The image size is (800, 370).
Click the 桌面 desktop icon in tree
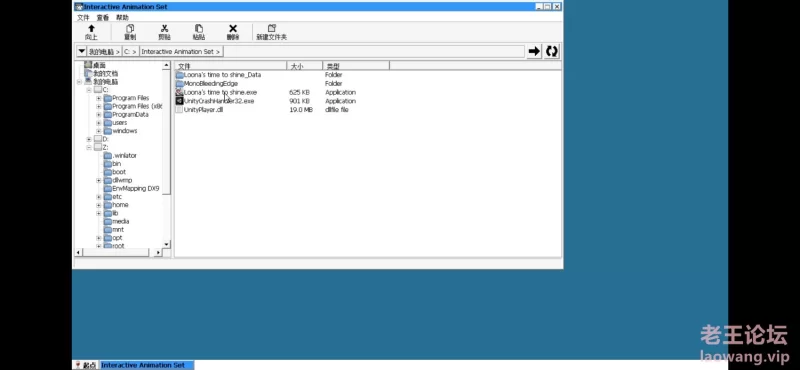[x=88, y=65]
